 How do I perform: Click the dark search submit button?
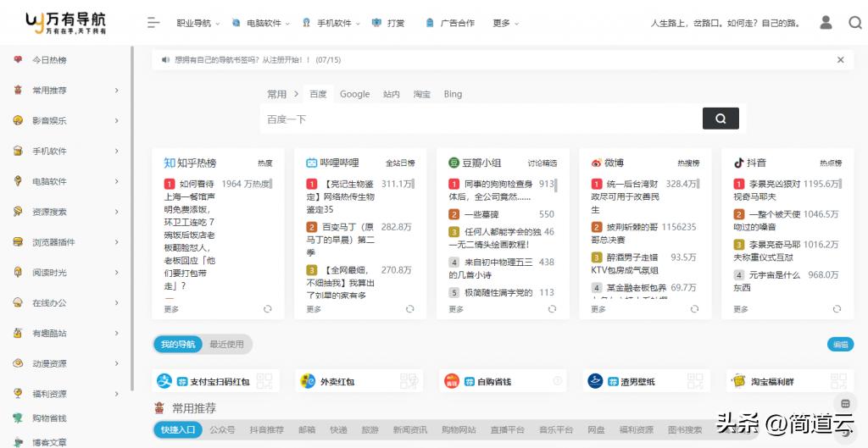click(721, 119)
